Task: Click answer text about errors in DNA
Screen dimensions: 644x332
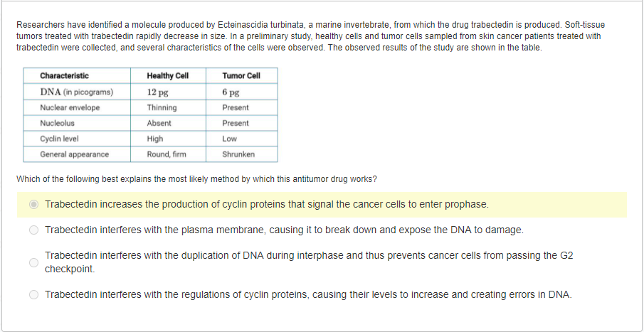Action: tap(308, 294)
